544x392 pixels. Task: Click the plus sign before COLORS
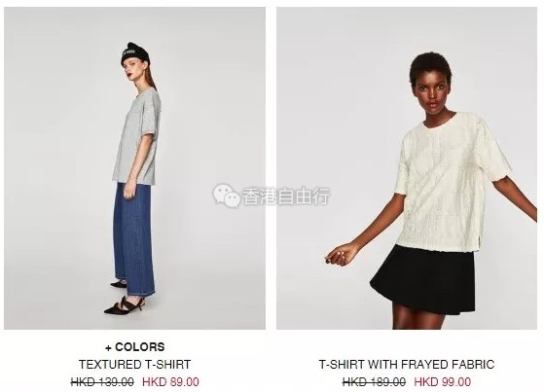(109, 347)
